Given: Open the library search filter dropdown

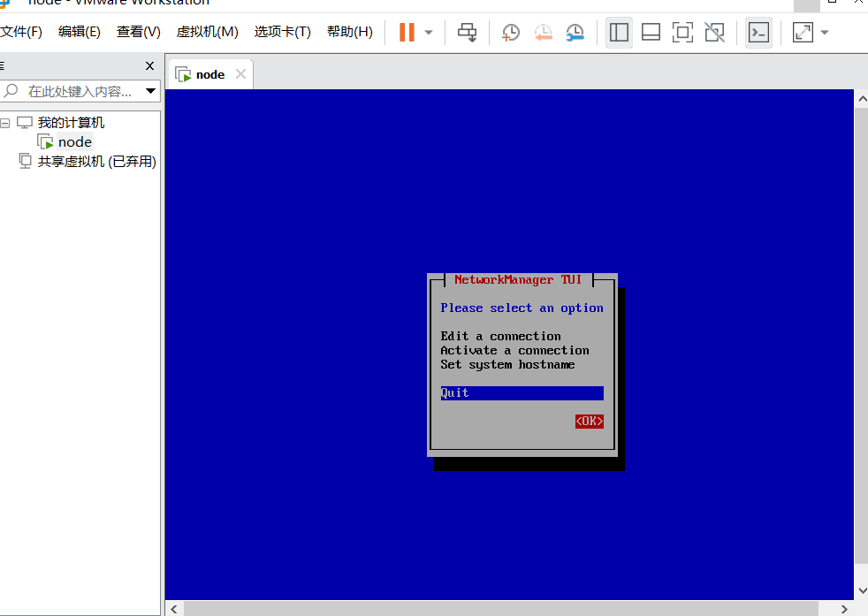Looking at the screenshot, I should [x=150, y=91].
